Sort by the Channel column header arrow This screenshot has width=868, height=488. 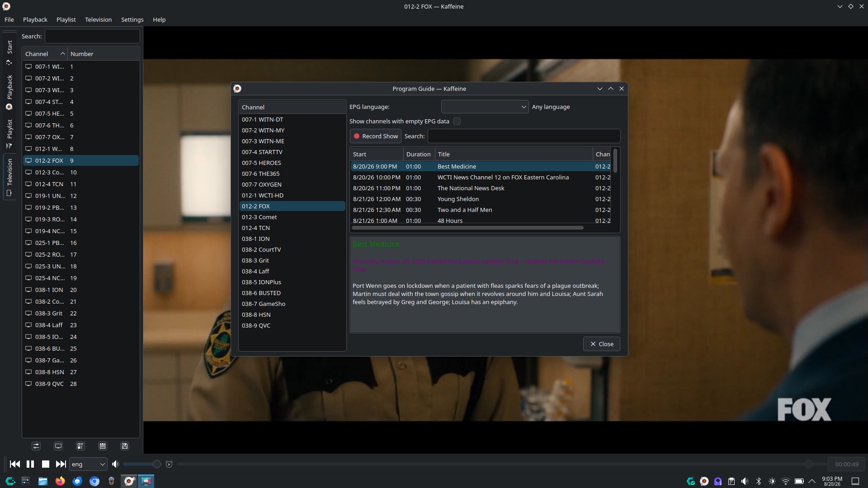pyautogui.click(x=63, y=54)
